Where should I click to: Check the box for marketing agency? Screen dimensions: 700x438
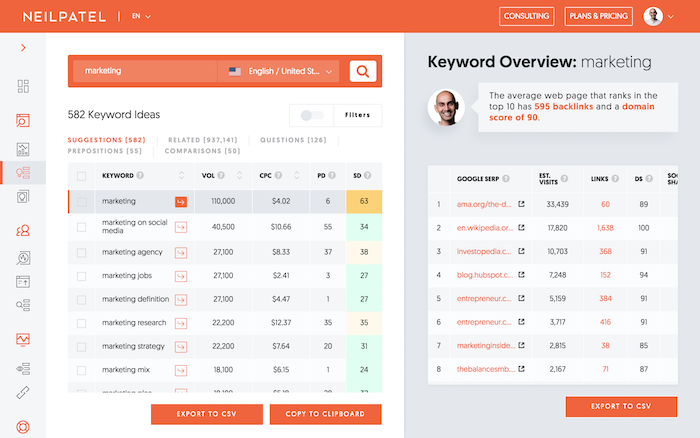coord(81,253)
